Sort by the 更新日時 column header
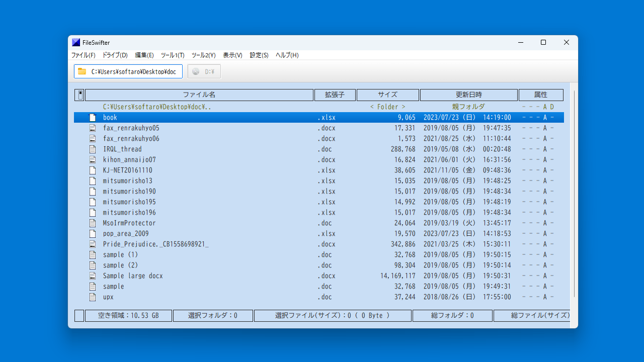644x362 pixels. (x=469, y=95)
